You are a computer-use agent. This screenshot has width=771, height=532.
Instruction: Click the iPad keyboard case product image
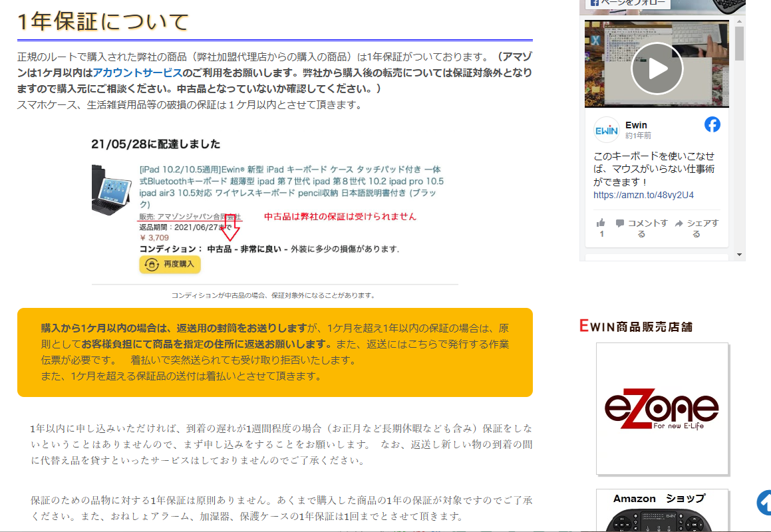click(x=113, y=189)
